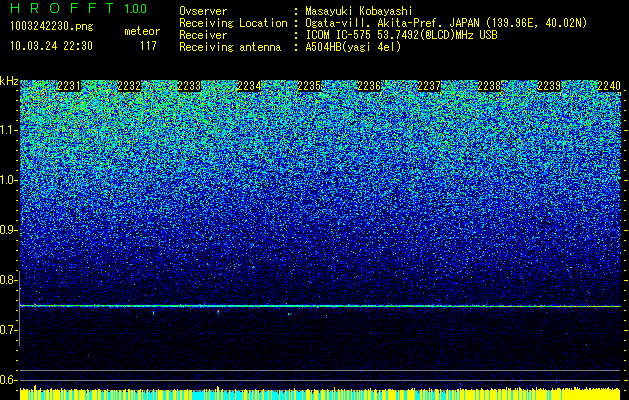Image resolution: width=629 pixels, height=400 pixels.
Task: Click the date stamp 10.03.24 22:30
Action: pyautogui.click(x=51, y=46)
